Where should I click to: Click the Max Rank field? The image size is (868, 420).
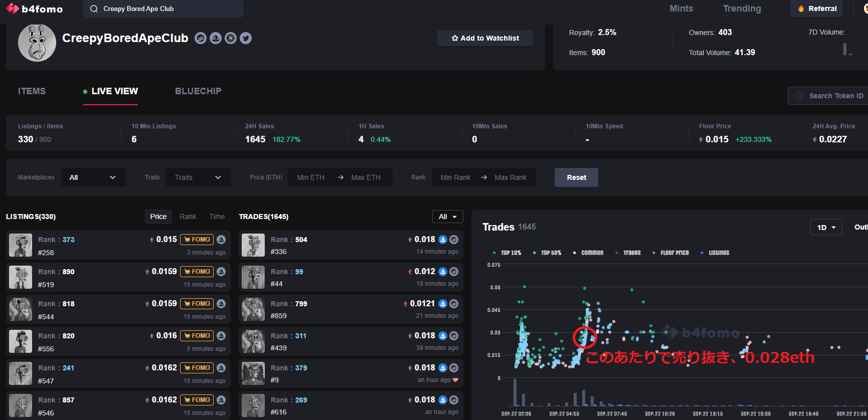pos(510,177)
